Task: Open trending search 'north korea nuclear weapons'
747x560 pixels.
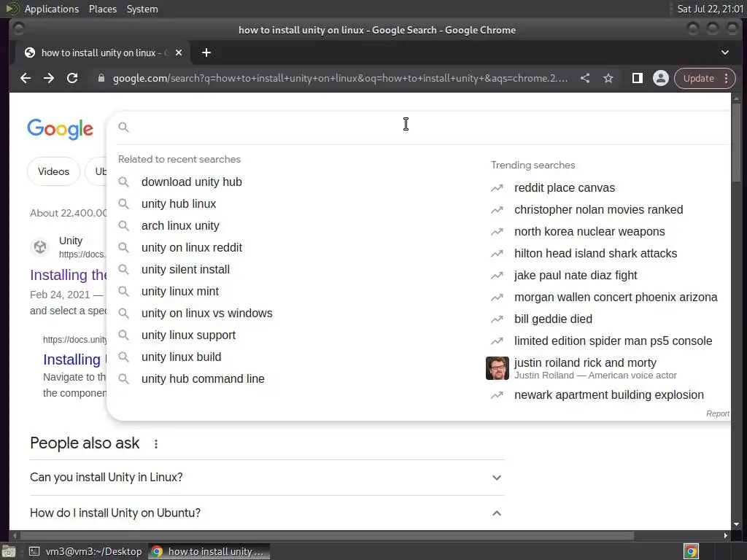Action: click(x=589, y=231)
